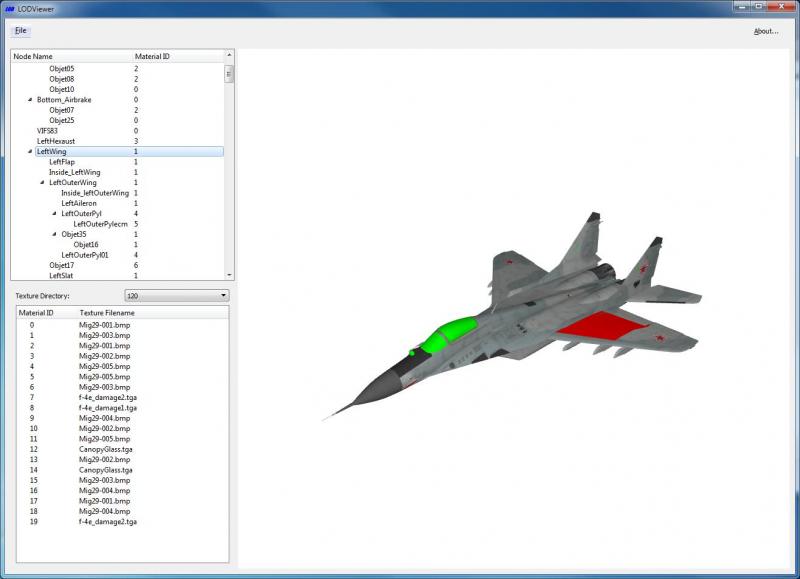
Task: Collapse the Bottom_Airbrake node arrow
Action: (30, 99)
